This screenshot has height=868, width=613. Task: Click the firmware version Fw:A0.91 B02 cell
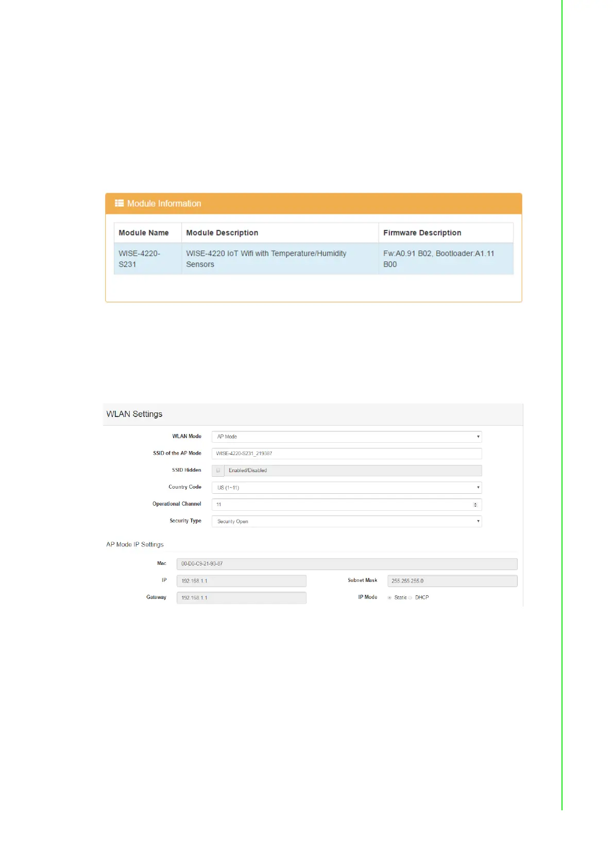[x=438, y=259]
